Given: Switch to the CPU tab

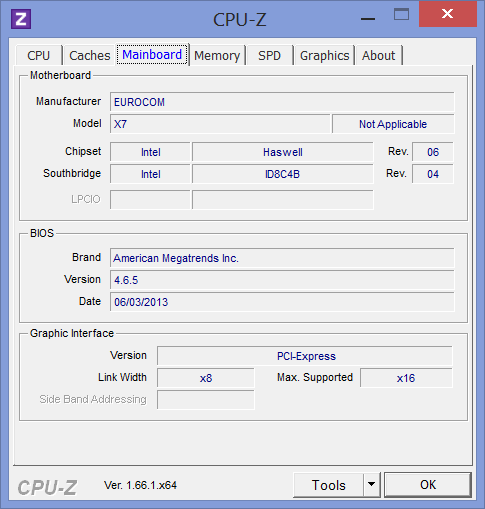Looking at the screenshot, I should pyautogui.click(x=39, y=55).
